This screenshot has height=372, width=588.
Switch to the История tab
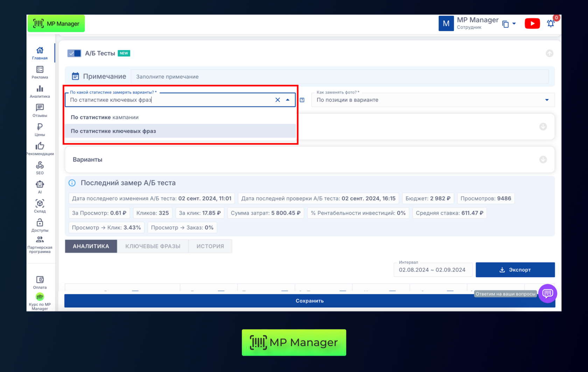pos(210,246)
